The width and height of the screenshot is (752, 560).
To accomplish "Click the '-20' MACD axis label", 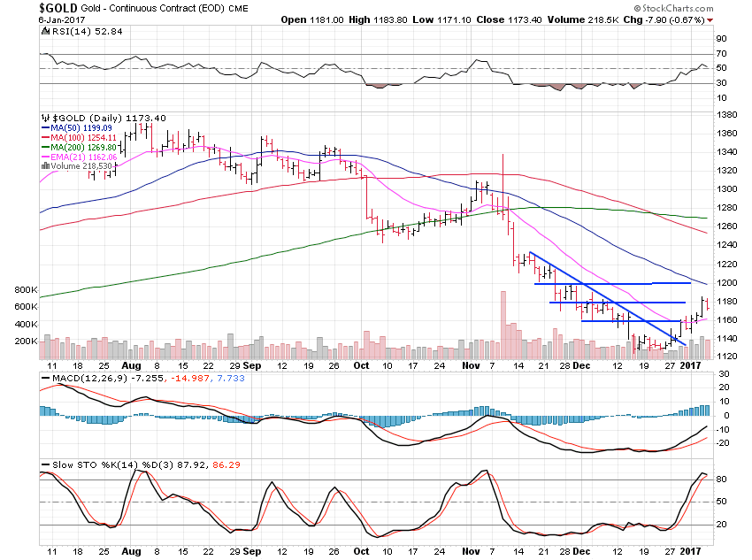I will [722, 443].
